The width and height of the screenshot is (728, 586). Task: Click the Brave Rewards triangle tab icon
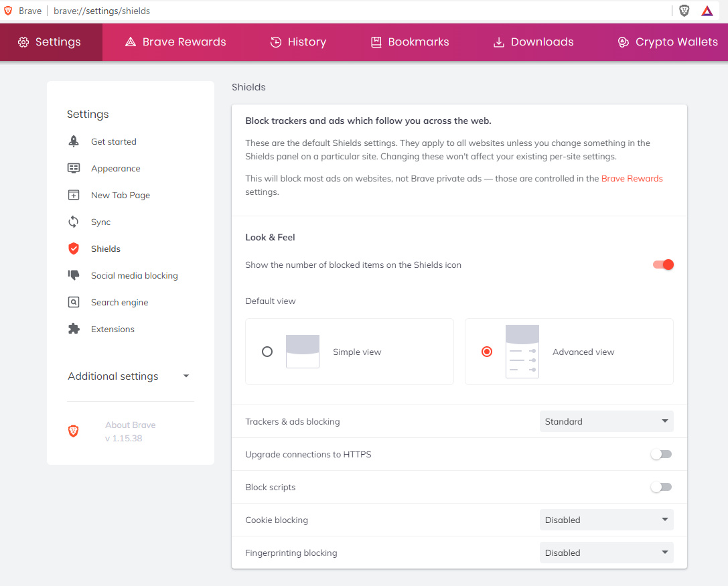(x=131, y=42)
